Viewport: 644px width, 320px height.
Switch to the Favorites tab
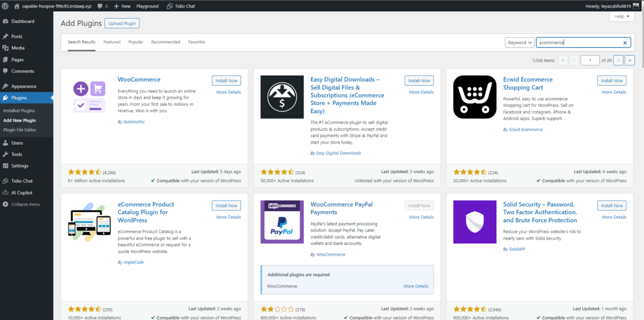tap(196, 42)
